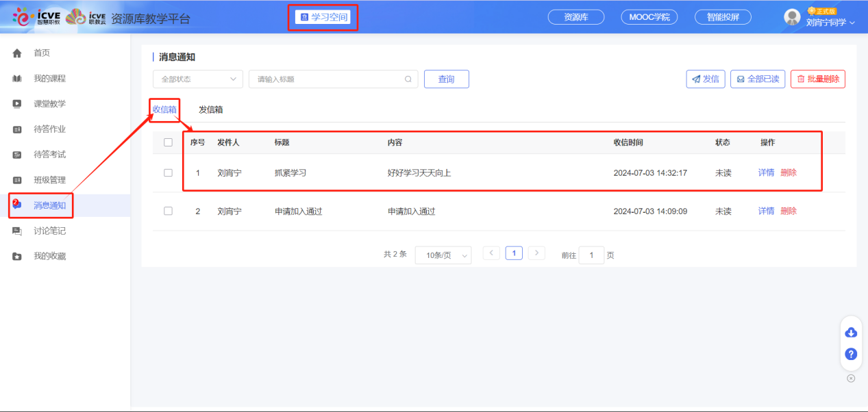Click the floating help question-mark icon
868x412 pixels.
click(850, 355)
